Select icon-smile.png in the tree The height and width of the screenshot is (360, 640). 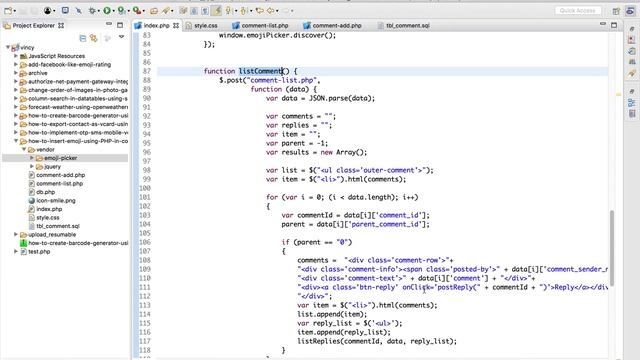56,201
